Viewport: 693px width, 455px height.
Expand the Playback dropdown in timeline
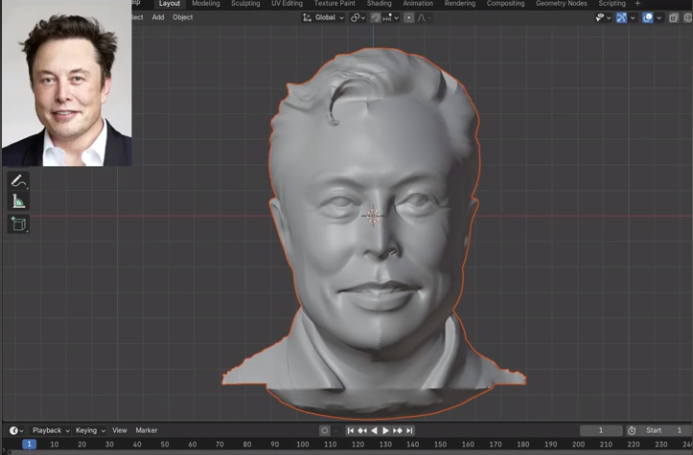click(50, 430)
